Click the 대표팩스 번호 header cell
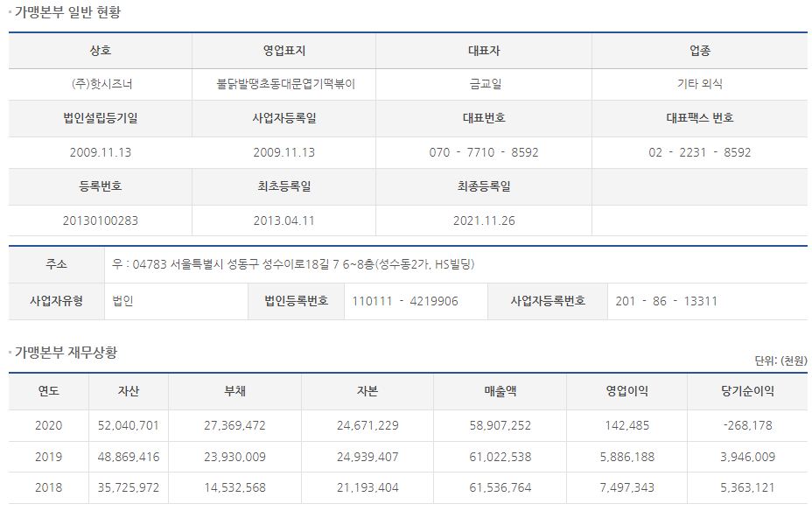This screenshot has width=812, height=511. click(x=700, y=118)
